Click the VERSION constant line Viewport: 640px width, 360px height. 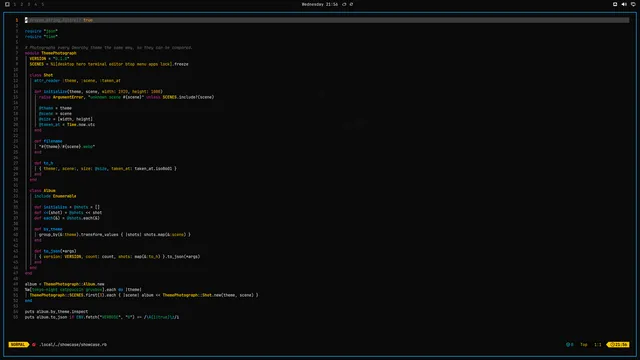(x=49, y=58)
